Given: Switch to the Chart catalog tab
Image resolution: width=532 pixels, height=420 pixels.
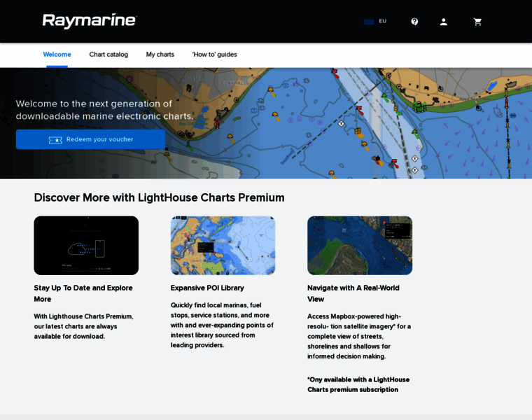Looking at the screenshot, I should click(108, 55).
